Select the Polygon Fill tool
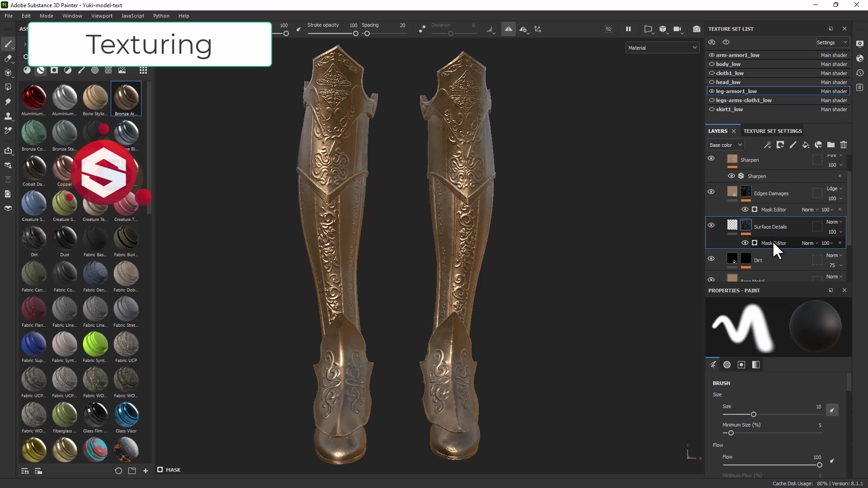 click(x=8, y=87)
